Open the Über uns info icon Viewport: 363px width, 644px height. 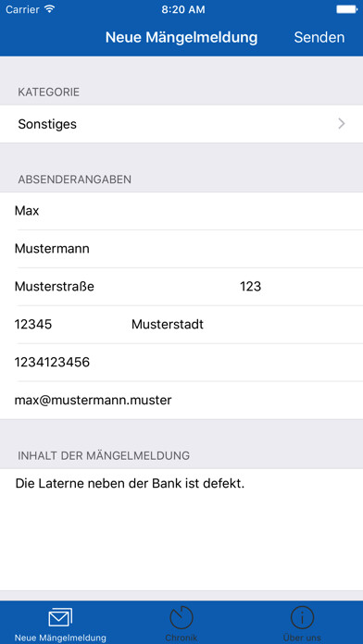[x=302, y=618]
